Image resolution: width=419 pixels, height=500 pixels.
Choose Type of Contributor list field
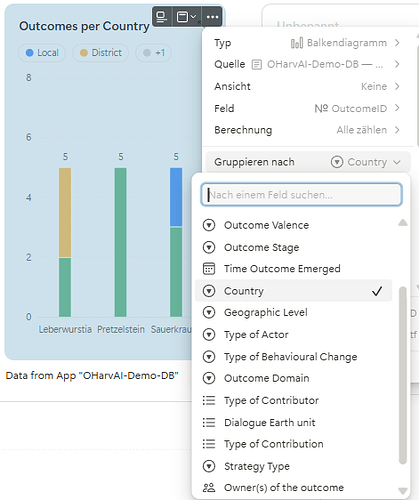pyautogui.click(x=293, y=400)
